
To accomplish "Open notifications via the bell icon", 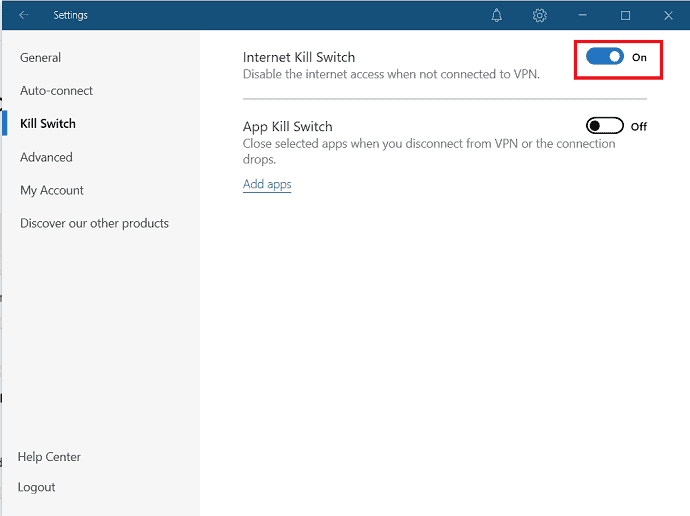I will pos(497,15).
